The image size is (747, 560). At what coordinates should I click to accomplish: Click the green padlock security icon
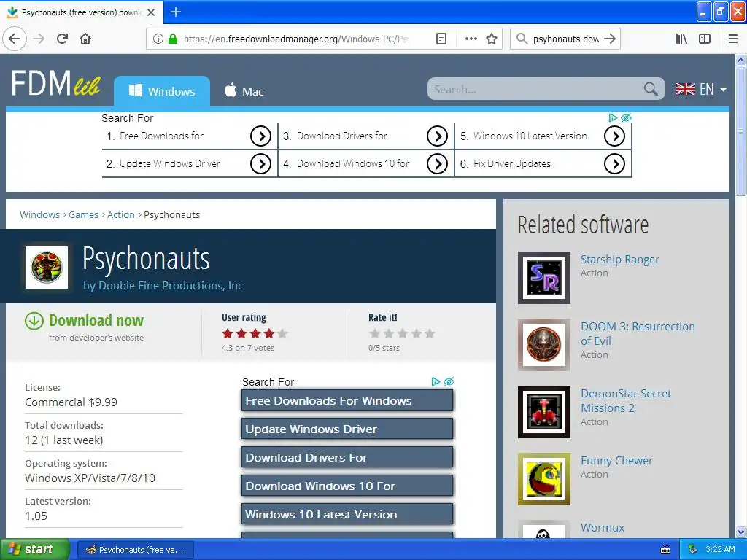pyautogui.click(x=173, y=39)
